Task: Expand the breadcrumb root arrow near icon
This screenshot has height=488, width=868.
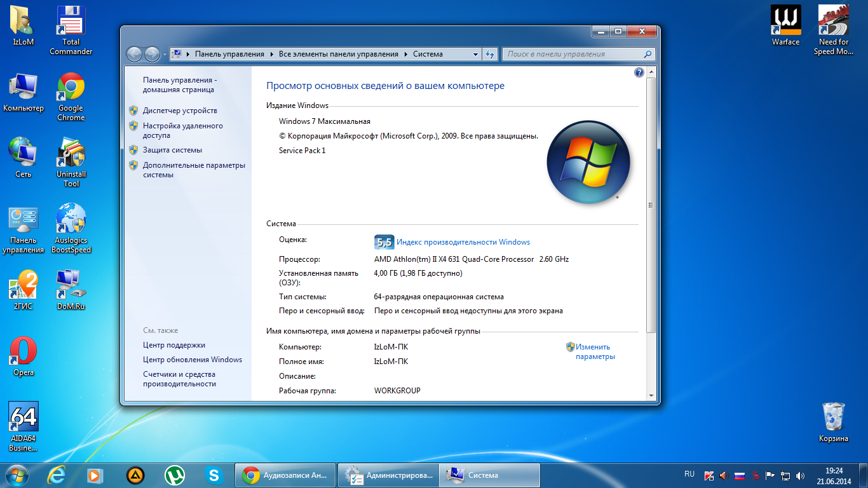Action: 188,54
